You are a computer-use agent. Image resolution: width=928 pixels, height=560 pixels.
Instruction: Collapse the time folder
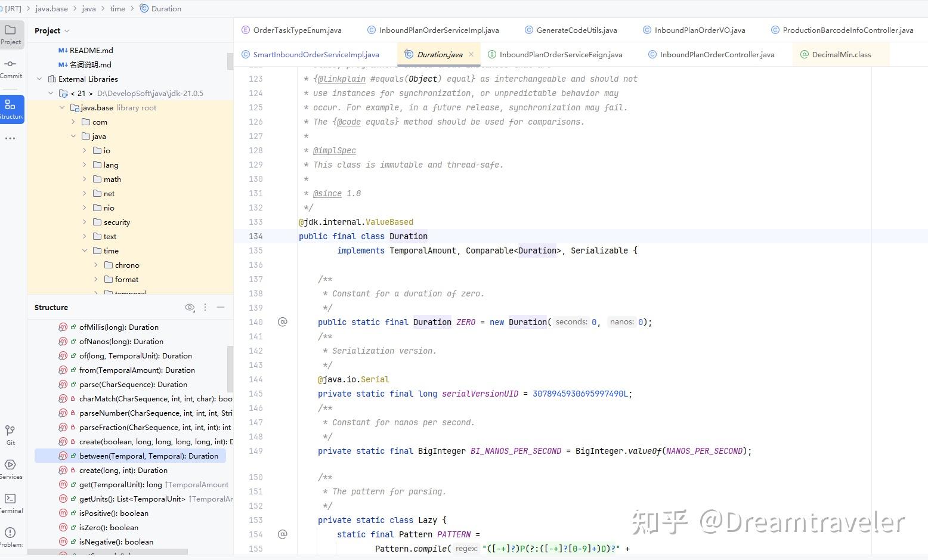click(85, 250)
